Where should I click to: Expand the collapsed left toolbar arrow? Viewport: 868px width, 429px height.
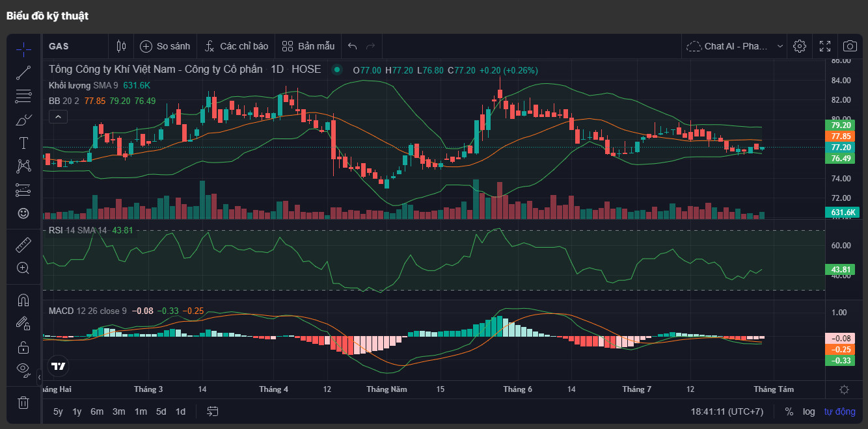[39, 376]
